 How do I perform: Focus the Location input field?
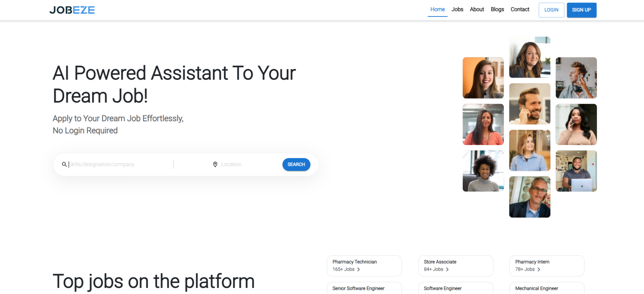coord(248,164)
